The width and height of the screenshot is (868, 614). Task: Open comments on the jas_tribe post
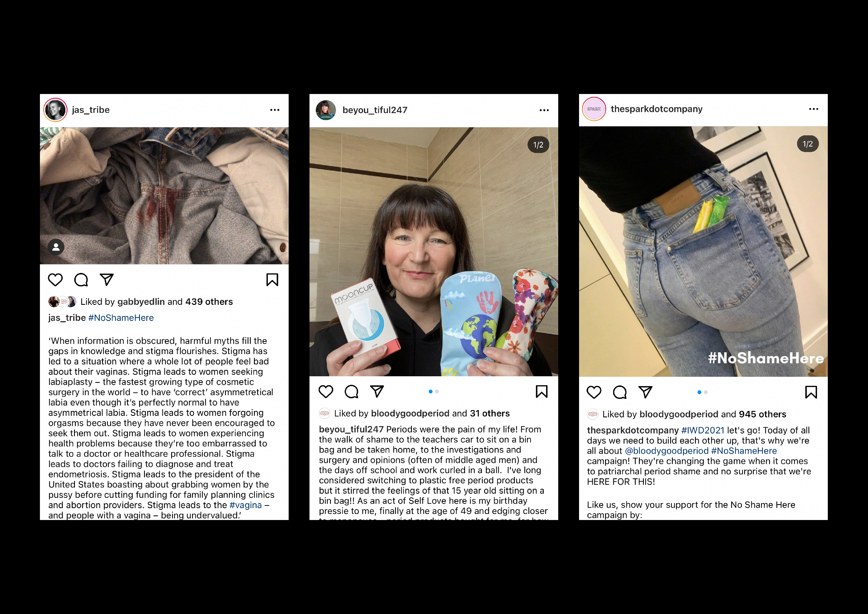[81, 280]
